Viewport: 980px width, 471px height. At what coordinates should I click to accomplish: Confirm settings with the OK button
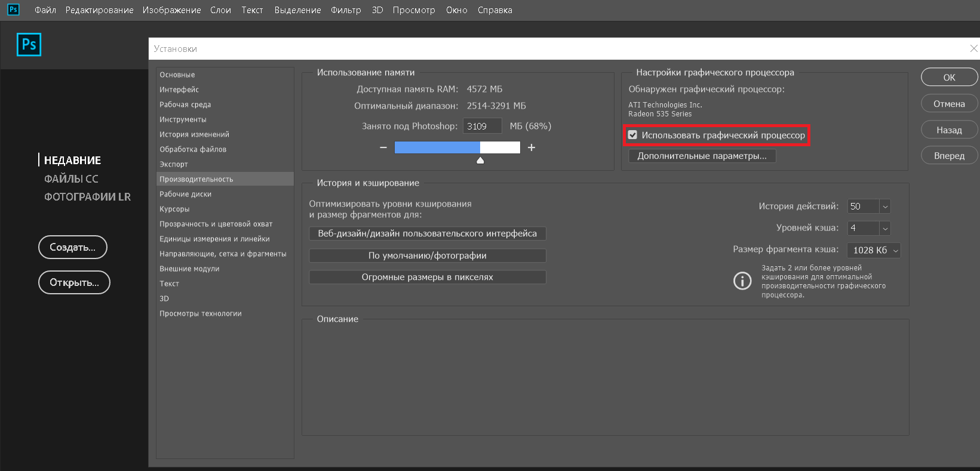pyautogui.click(x=949, y=77)
